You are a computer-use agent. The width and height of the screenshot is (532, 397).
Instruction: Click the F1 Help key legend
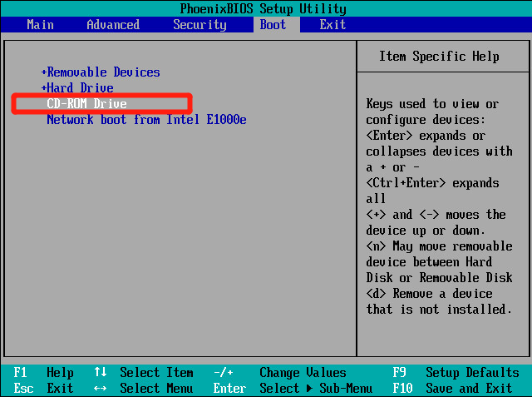coord(43,373)
